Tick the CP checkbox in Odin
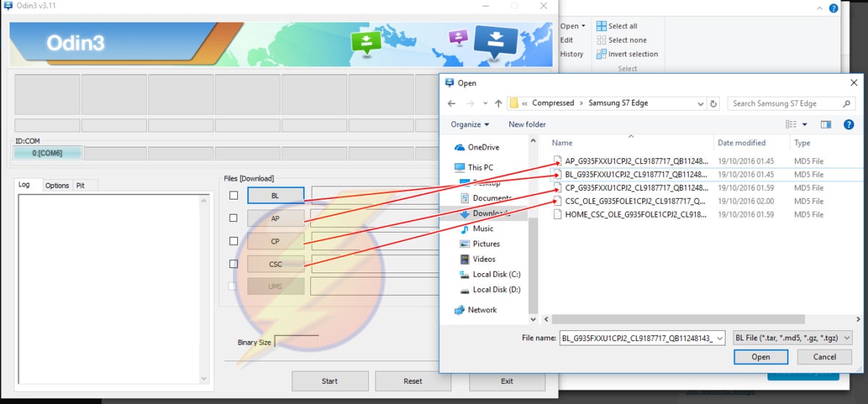Image resolution: width=868 pixels, height=404 pixels. tap(233, 241)
